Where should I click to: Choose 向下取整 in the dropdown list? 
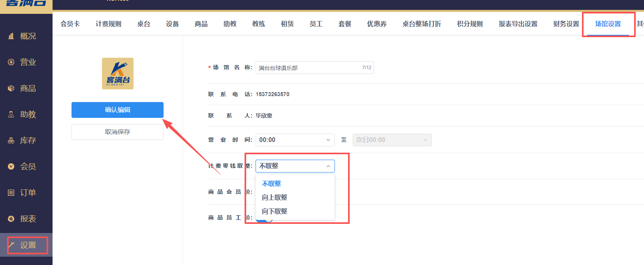[295, 211]
